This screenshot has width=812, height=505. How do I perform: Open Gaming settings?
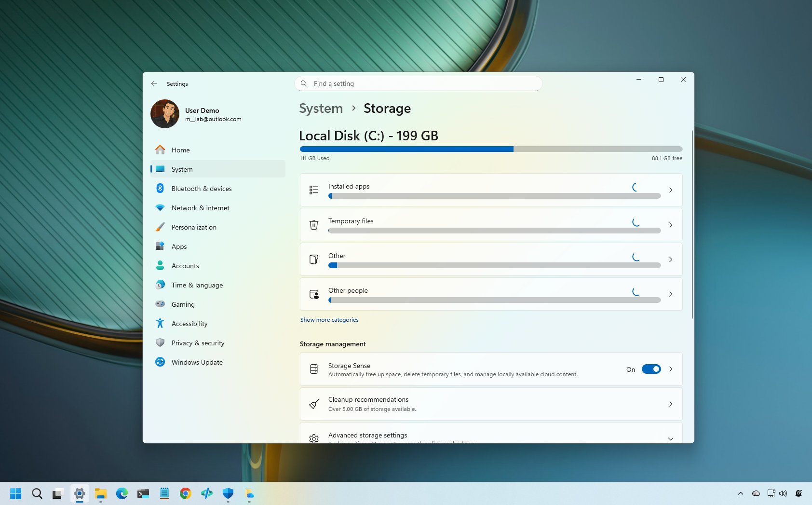[183, 304]
